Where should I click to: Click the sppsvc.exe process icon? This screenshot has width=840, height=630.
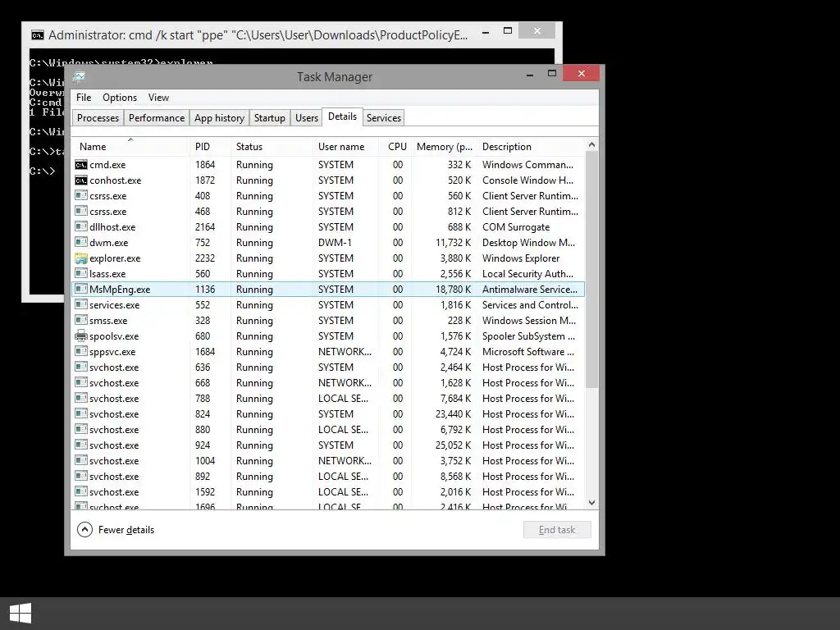pyautogui.click(x=81, y=351)
